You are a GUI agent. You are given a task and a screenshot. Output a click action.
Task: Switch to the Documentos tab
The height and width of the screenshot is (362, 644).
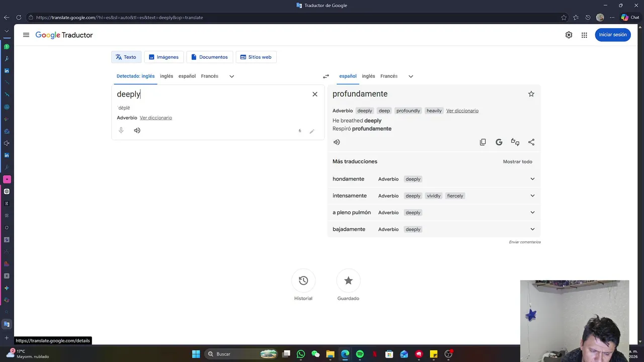click(209, 57)
